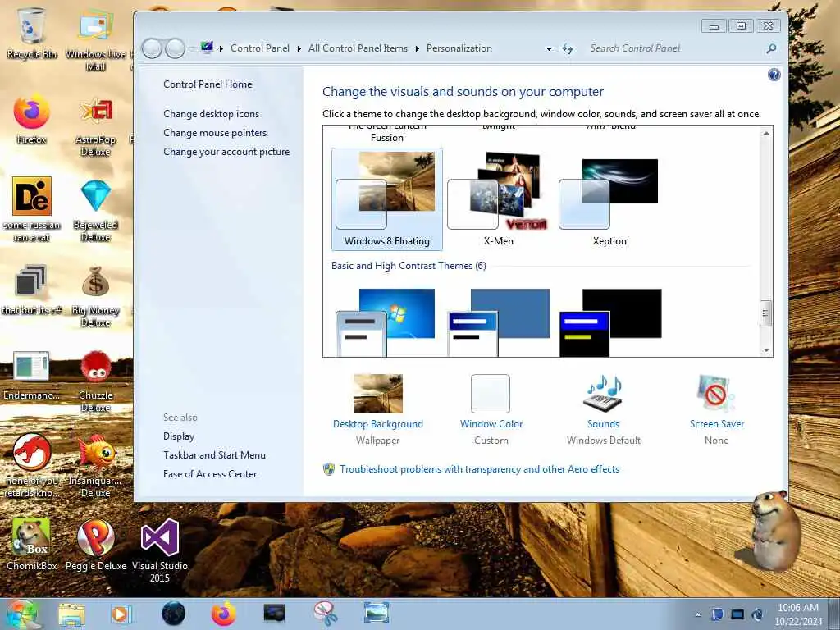Screen dimensions: 840x630
Task: Go to Control Panel Home
Action: pyautogui.click(x=208, y=84)
